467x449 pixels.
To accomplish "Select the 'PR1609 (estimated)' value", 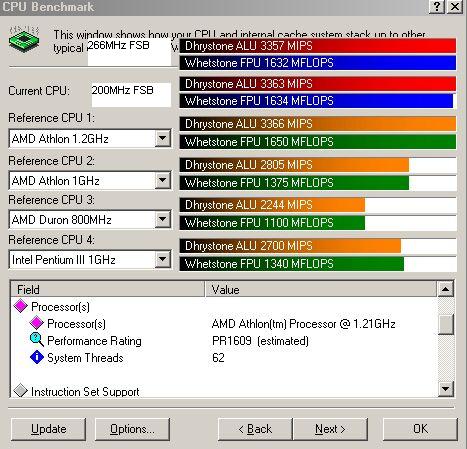I will click(x=260, y=341).
